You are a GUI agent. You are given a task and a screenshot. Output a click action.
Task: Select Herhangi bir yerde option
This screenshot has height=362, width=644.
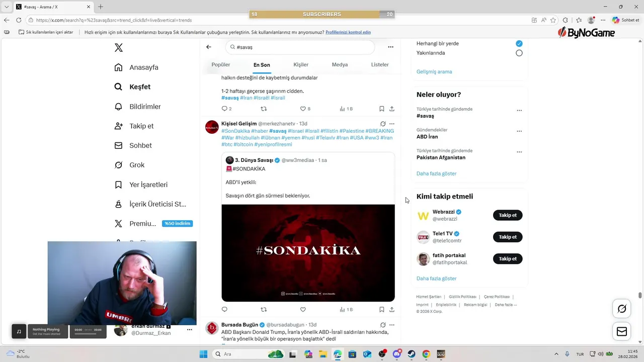coord(519,44)
